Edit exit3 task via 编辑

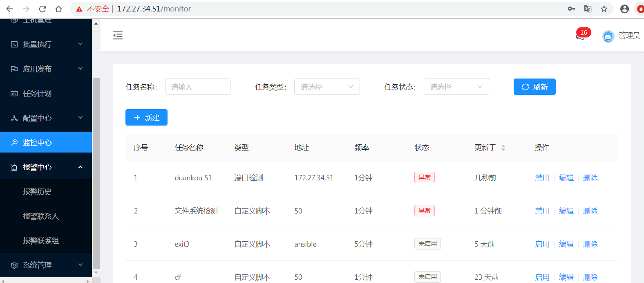pyautogui.click(x=566, y=244)
